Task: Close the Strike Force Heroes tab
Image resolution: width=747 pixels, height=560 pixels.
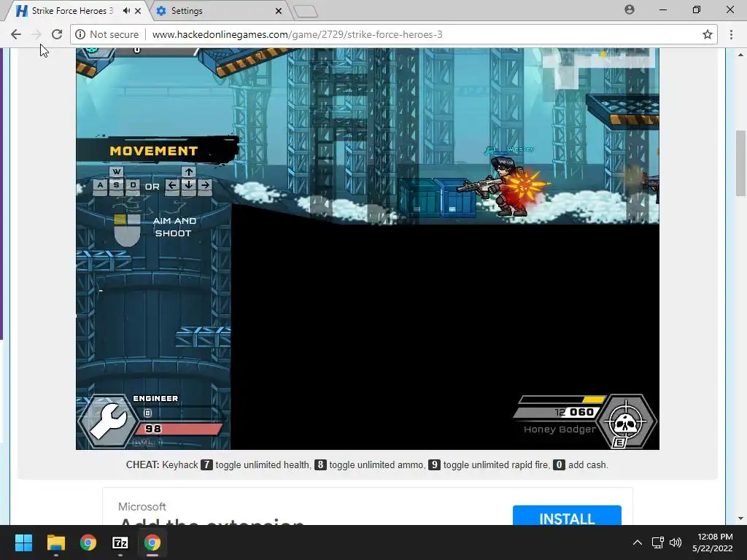Action: pos(138,10)
